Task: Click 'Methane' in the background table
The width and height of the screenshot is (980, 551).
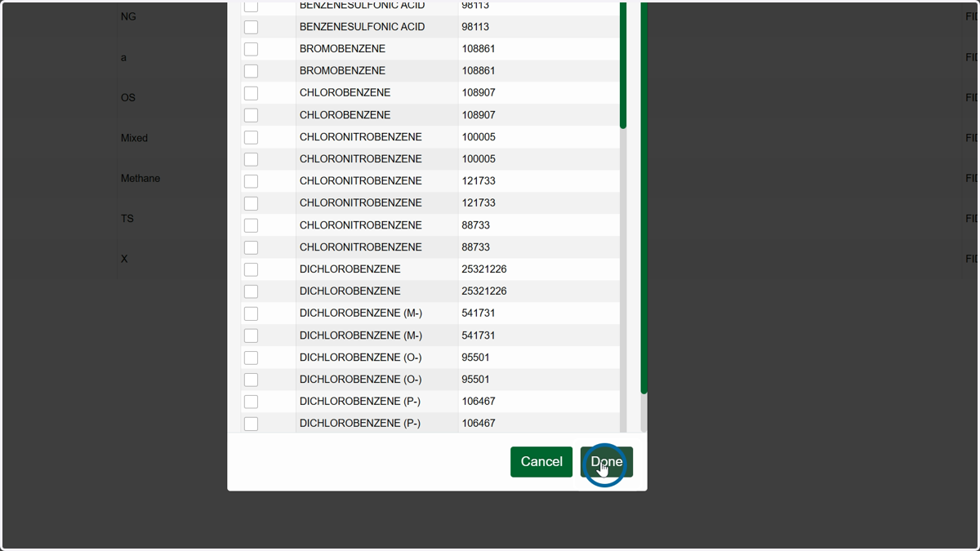Action: 140,178
